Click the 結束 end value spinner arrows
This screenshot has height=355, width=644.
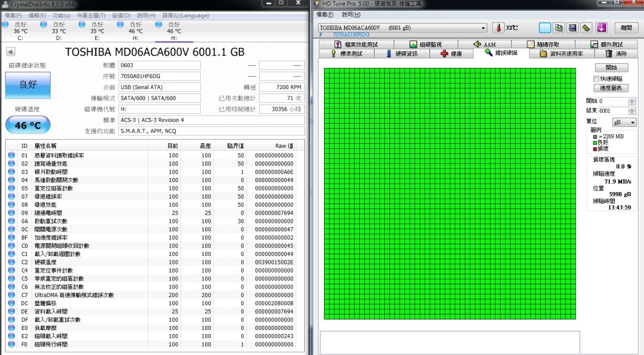tap(632, 111)
